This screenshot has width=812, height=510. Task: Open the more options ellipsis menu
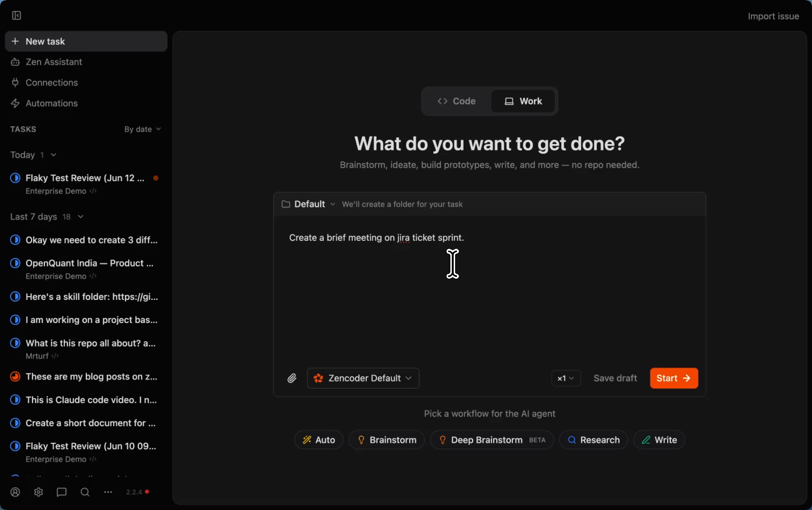108,492
